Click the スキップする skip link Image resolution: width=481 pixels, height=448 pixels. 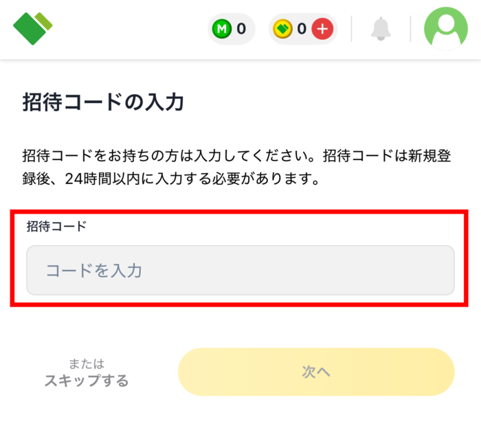(x=87, y=381)
